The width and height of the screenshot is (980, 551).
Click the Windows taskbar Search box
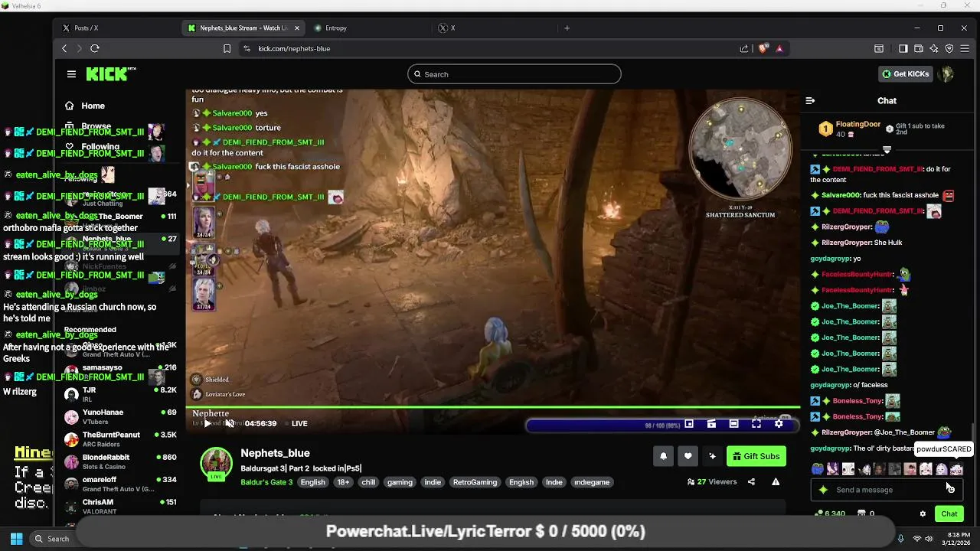(53, 539)
